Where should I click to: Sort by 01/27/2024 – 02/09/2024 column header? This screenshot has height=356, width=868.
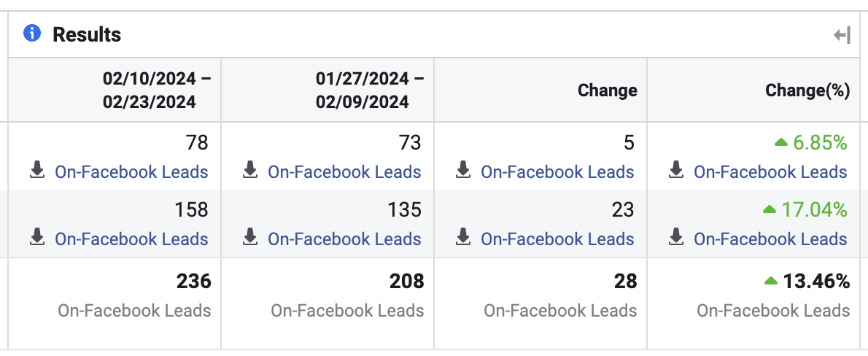click(x=370, y=90)
